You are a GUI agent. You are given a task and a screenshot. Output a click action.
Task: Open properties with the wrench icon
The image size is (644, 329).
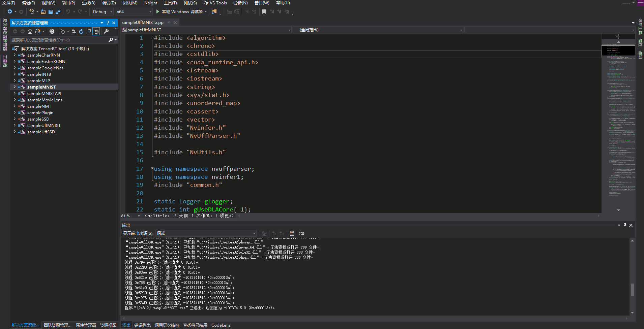click(106, 31)
